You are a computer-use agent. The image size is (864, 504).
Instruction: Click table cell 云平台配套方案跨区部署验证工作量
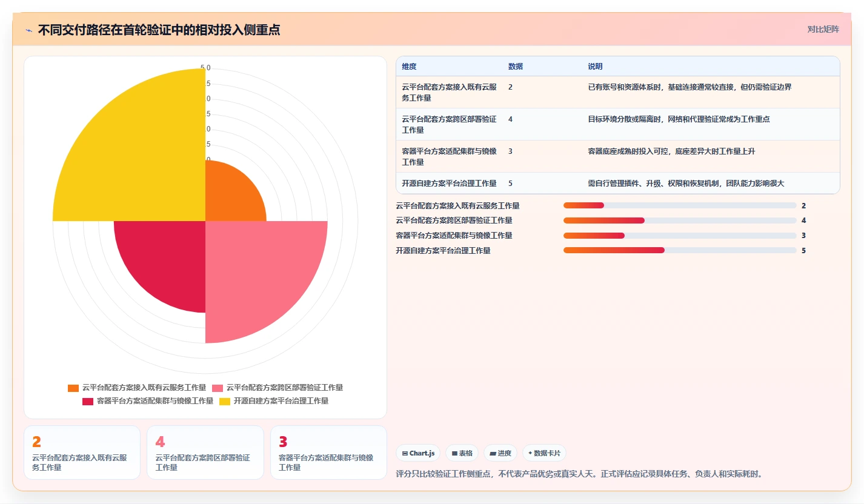pos(449,124)
